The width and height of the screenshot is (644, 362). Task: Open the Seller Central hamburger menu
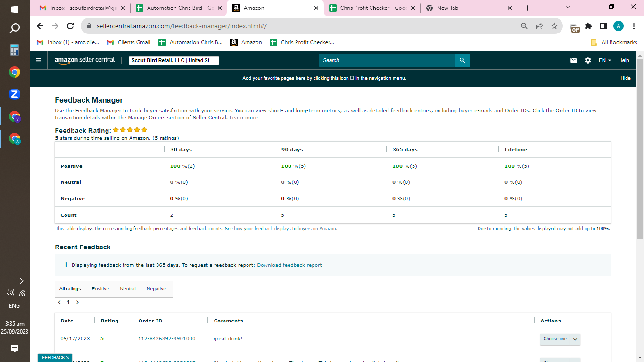[39, 60]
